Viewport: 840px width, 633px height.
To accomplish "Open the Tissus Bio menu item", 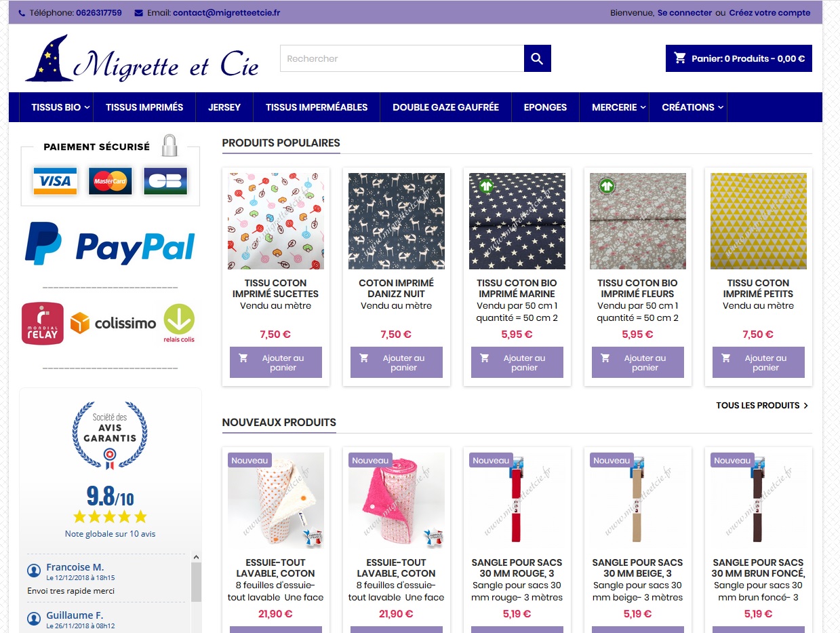I will pos(56,107).
